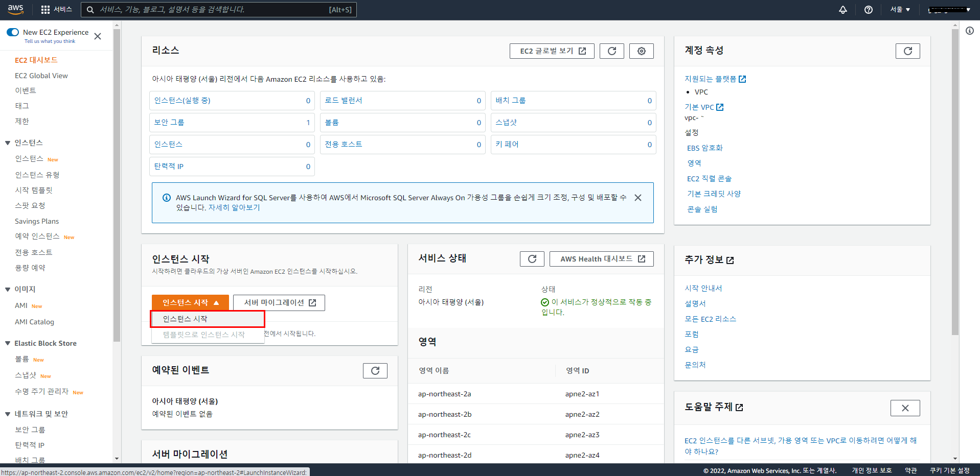Click the main page vertical scrollbar
This screenshot has height=476, width=980.
coord(955,181)
